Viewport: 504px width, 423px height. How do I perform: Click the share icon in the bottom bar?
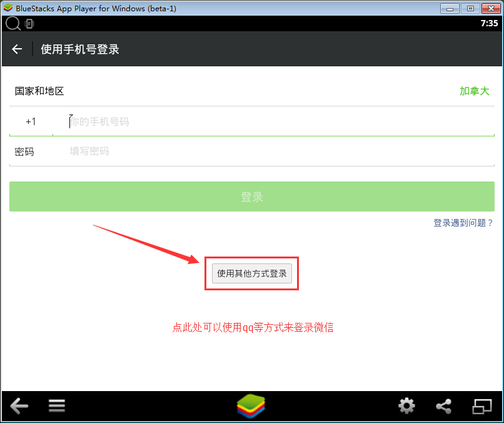click(444, 406)
